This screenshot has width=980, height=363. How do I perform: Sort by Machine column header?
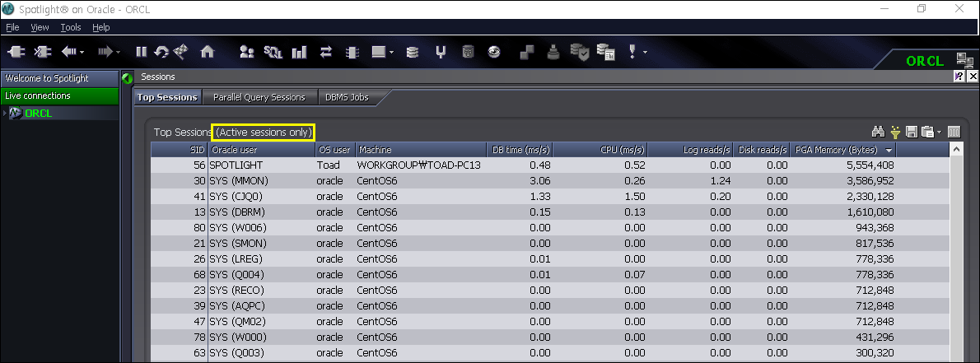421,150
